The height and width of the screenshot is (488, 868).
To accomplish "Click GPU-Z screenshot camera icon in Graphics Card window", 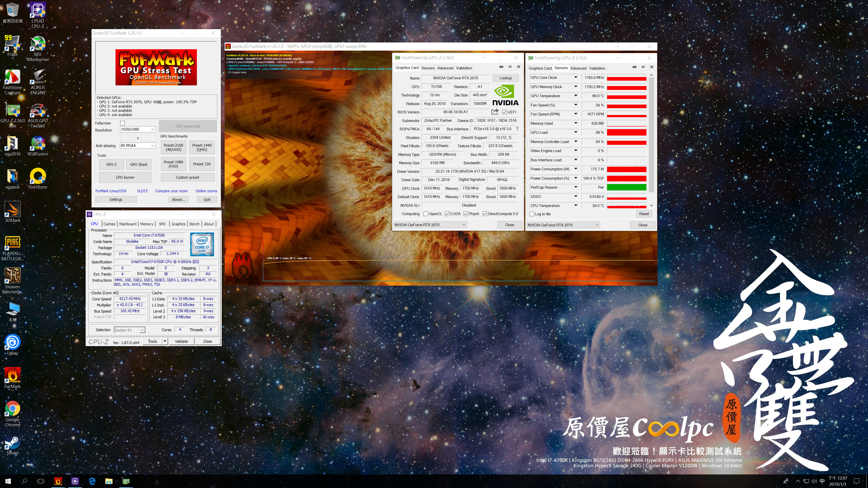I will point(501,67).
